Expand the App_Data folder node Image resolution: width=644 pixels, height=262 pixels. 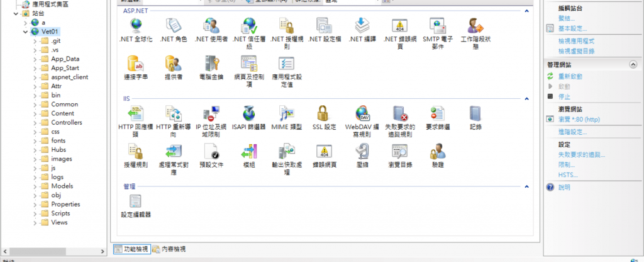tap(35, 59)
